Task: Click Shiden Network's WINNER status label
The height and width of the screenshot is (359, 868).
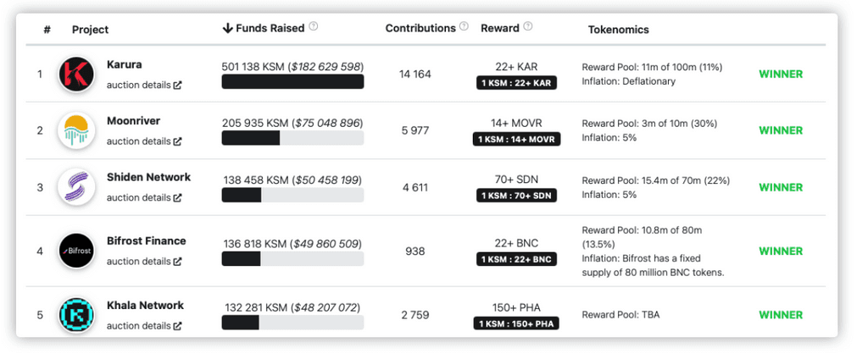Action: tap(781, 187)
